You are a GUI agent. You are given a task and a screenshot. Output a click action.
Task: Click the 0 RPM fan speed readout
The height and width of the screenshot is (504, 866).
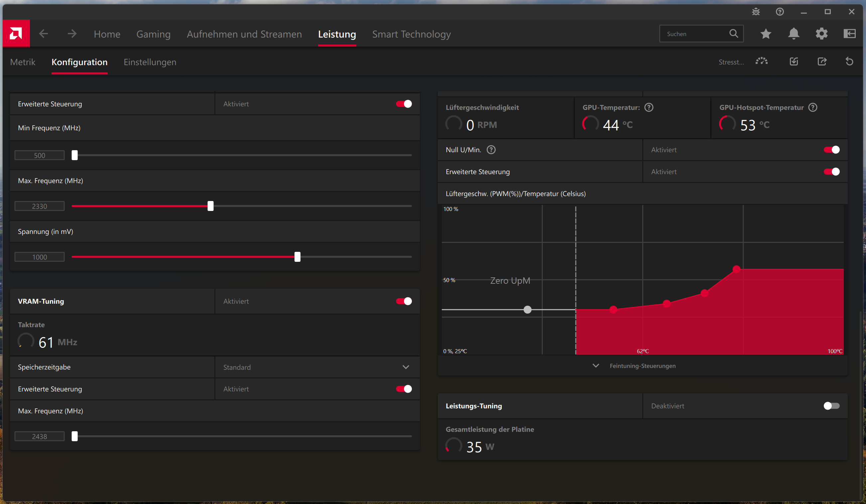click(x=481, y=125)
